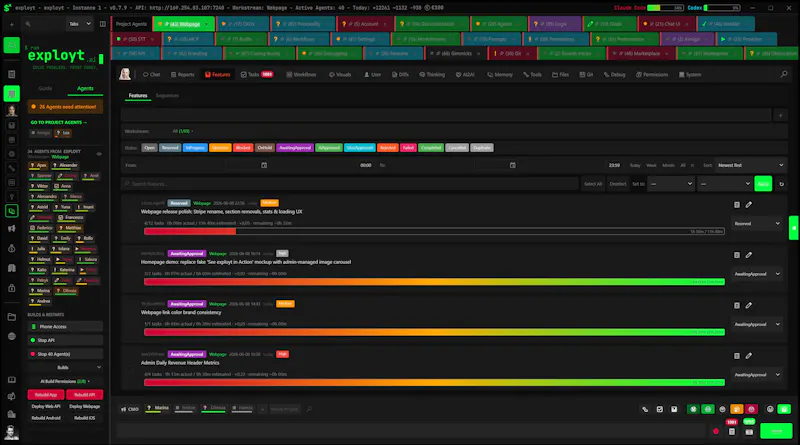
Task: Switch to the Tasks tab
Action: click(257, 75)
